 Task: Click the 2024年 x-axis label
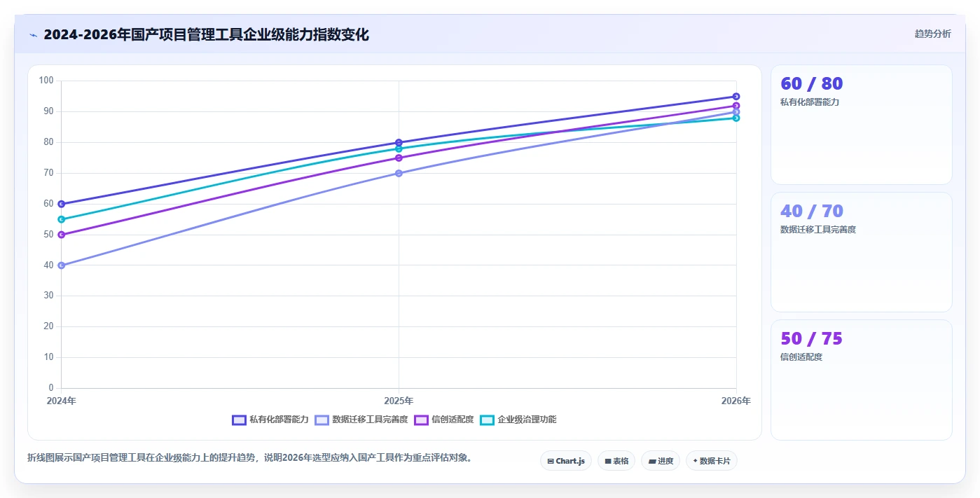pyautogui.click(x=62, y=401)
